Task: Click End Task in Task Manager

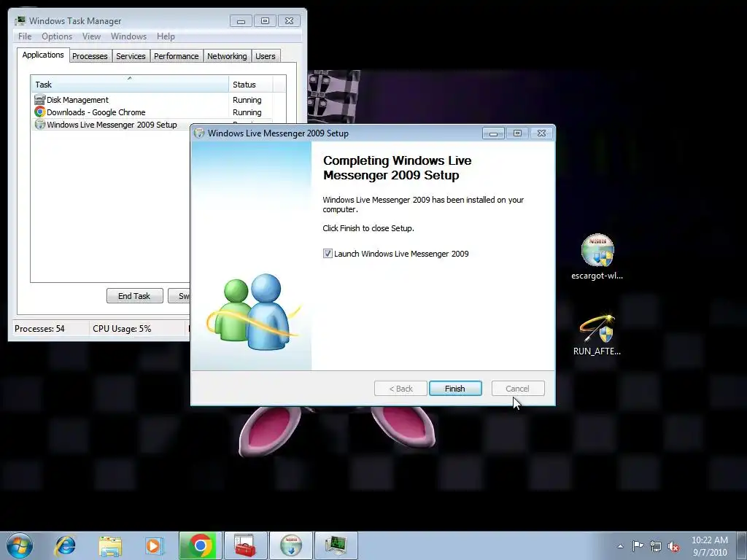Action: pos(134,296)
